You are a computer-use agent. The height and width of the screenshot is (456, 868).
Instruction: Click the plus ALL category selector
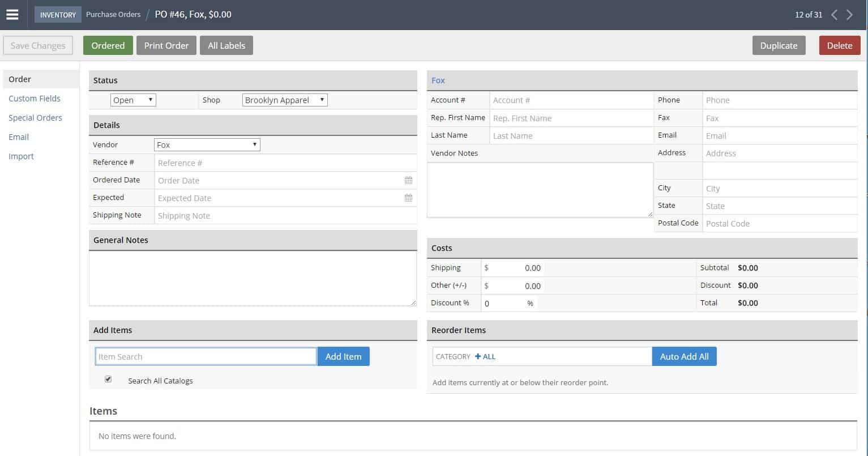tap(485, 356)
